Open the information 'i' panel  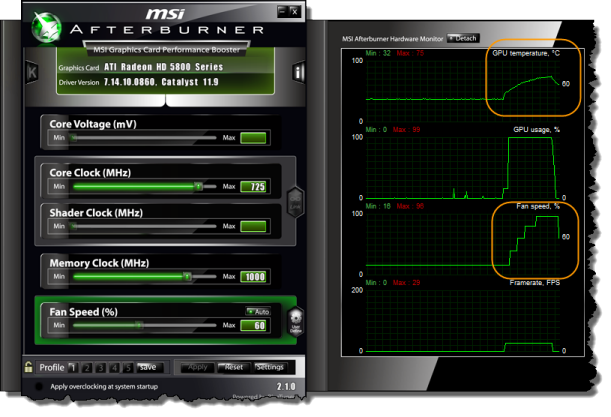[298, 72]
